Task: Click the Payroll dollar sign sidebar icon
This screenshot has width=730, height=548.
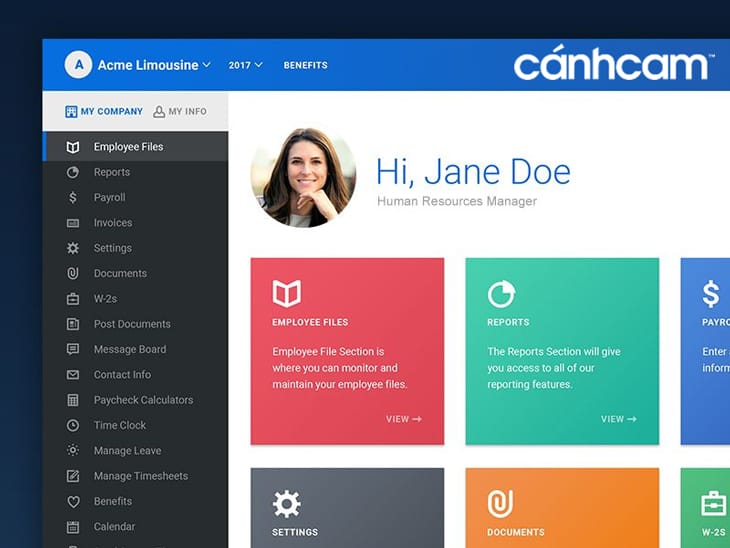Action: tap(73, 197)
